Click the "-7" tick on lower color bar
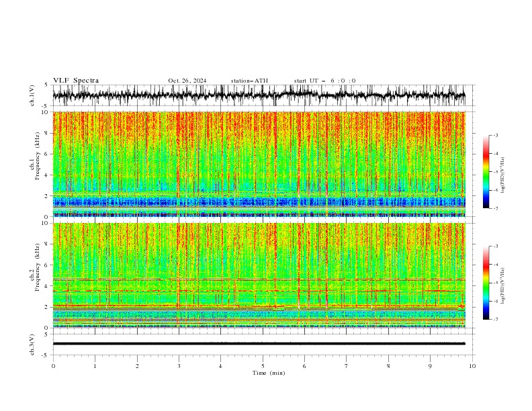This screenshot has width=532, height=411. tap(496, 319)
